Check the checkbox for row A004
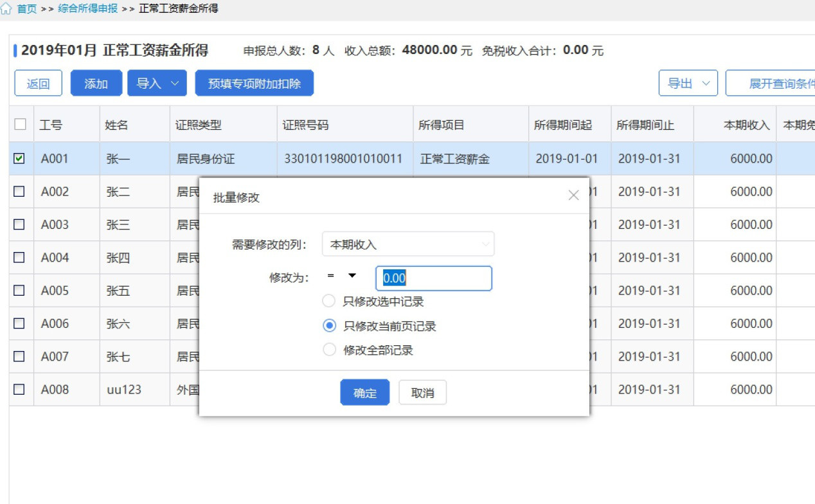This screenshot has height=504, width=815. coord(19,257)
